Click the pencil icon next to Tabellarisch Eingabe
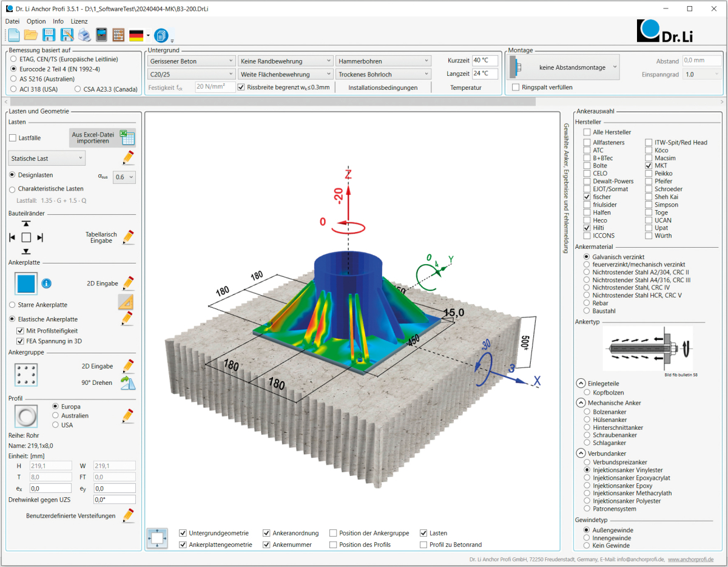The width and height of the screenshot is (728, 567). [x=128, y=237]
